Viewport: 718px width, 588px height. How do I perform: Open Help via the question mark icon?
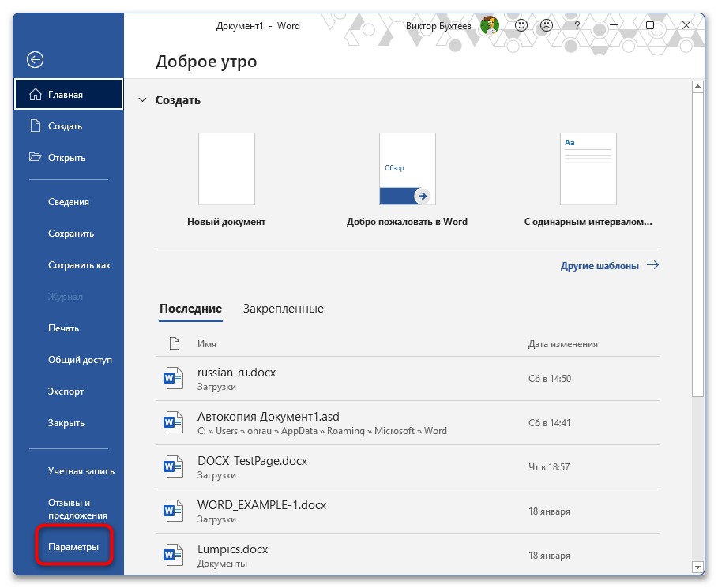click(x=577, y=25)
